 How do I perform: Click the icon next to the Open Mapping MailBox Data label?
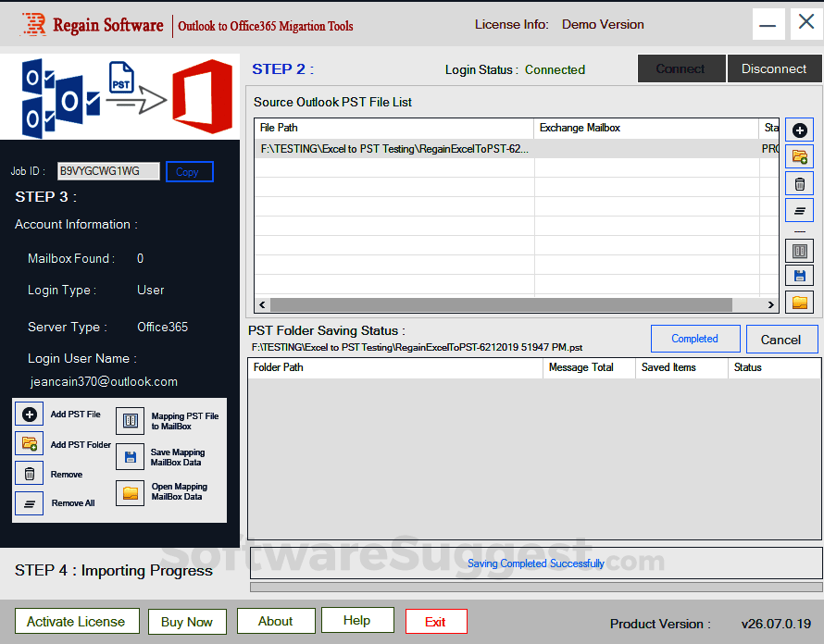click(x=130, y=492)
